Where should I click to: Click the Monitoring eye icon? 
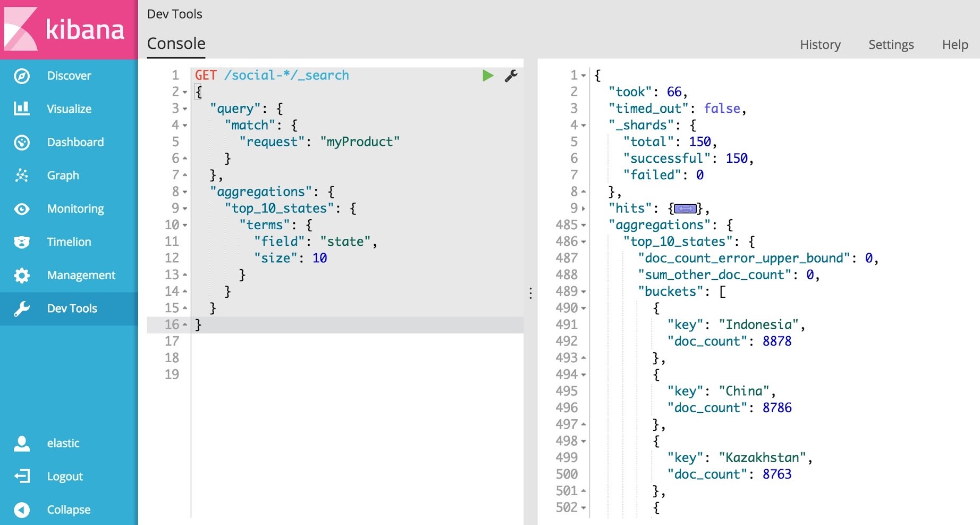22,209
